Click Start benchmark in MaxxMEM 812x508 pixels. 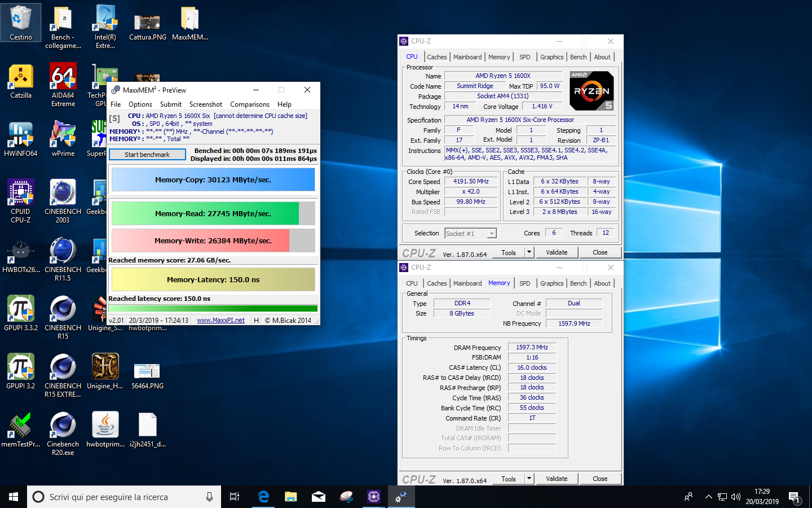147,155
